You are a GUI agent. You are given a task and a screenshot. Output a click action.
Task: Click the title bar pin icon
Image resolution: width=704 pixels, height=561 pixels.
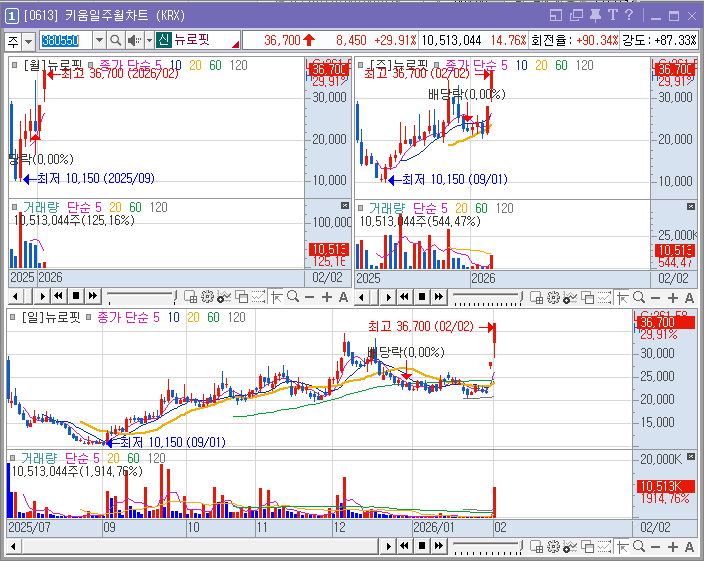click(x=595, y=16)
